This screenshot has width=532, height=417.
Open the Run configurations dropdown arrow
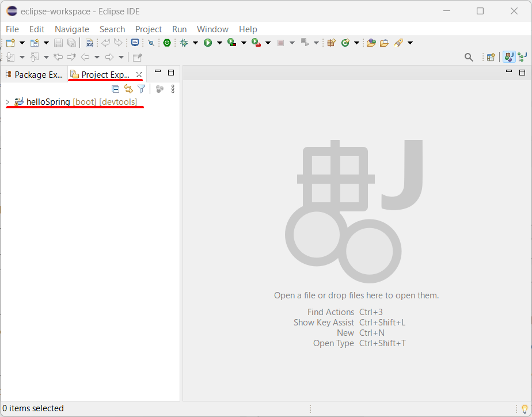(x=218, y=43)
